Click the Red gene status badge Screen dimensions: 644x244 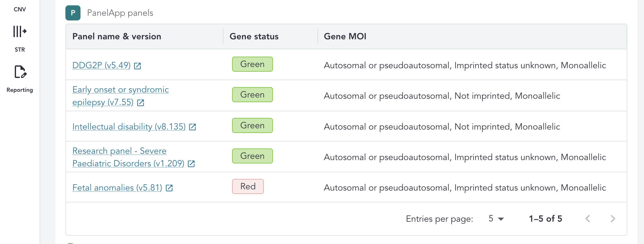point(248,186)
